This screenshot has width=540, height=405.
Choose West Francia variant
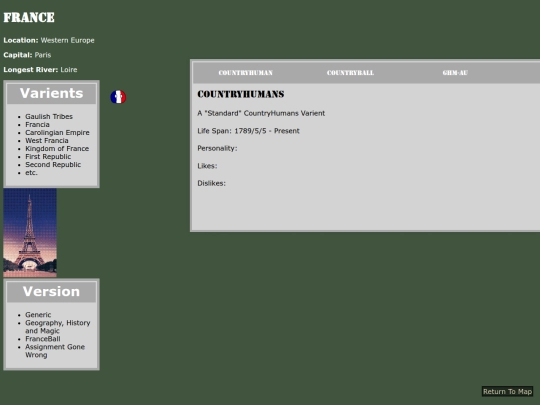[x=47, y=141]
